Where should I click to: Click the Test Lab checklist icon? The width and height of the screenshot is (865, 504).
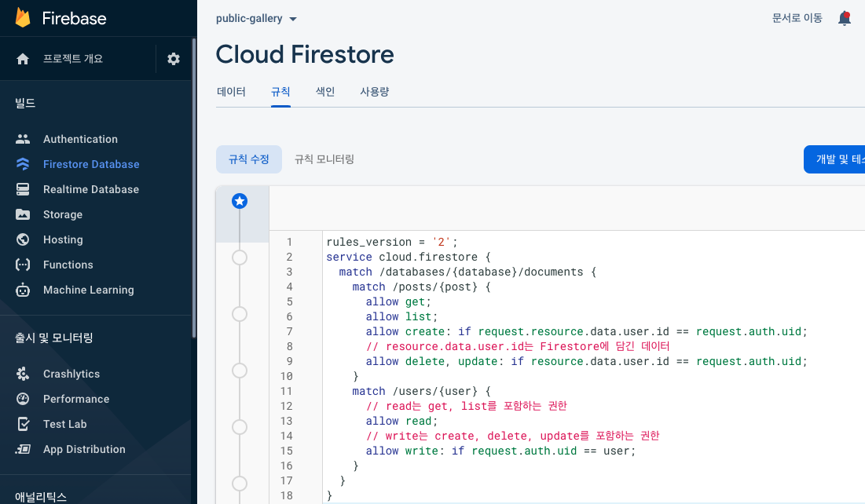pyautogui.click(x=23, y=424)
